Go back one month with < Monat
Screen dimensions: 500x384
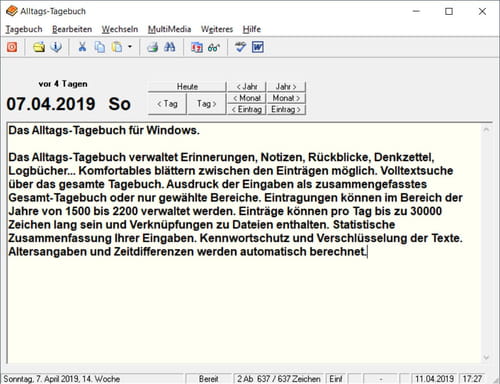click(247, 98)
